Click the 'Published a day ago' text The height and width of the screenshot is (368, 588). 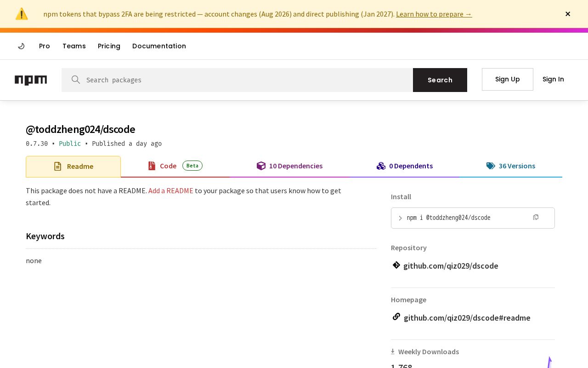tap(127, 144)
